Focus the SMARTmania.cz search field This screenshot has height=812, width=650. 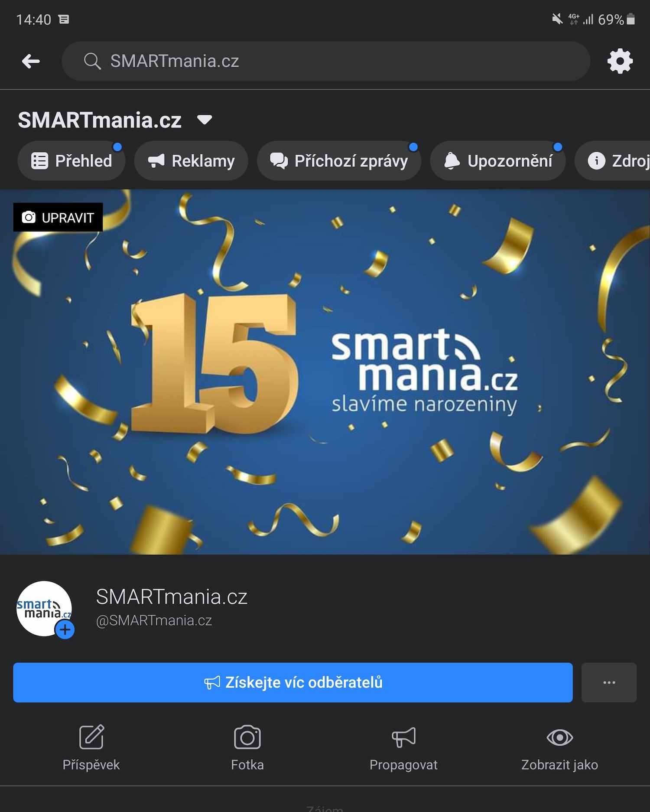[326, 61]
